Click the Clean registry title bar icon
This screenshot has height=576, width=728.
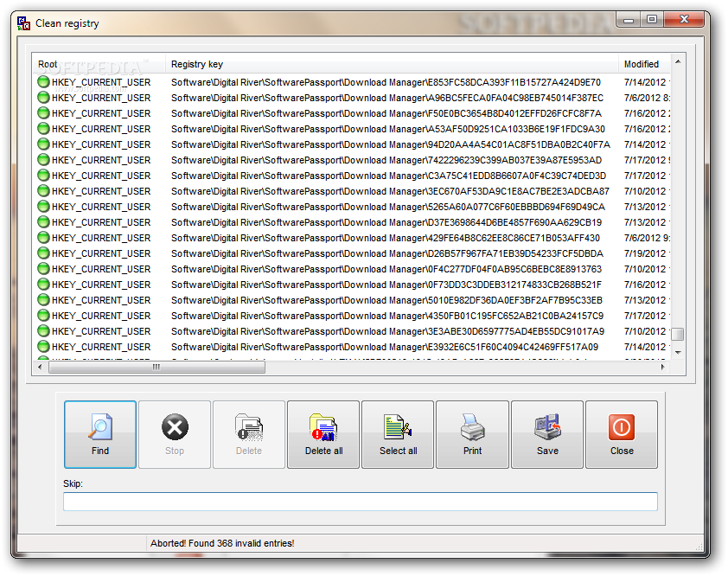tap(23, 23)
